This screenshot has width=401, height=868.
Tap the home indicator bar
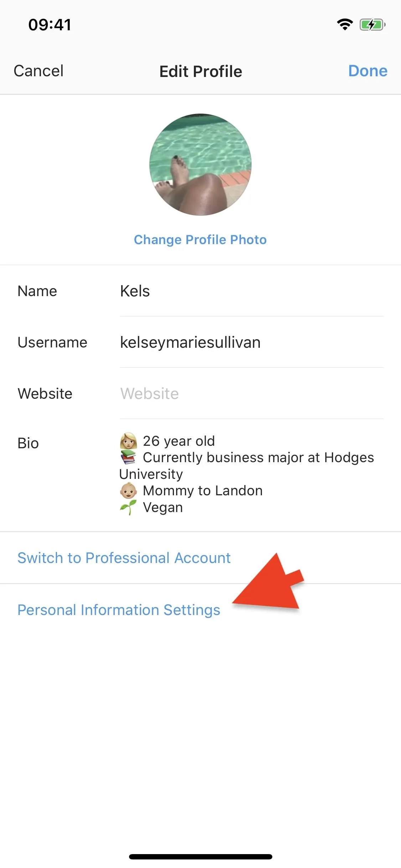point(200,857)
